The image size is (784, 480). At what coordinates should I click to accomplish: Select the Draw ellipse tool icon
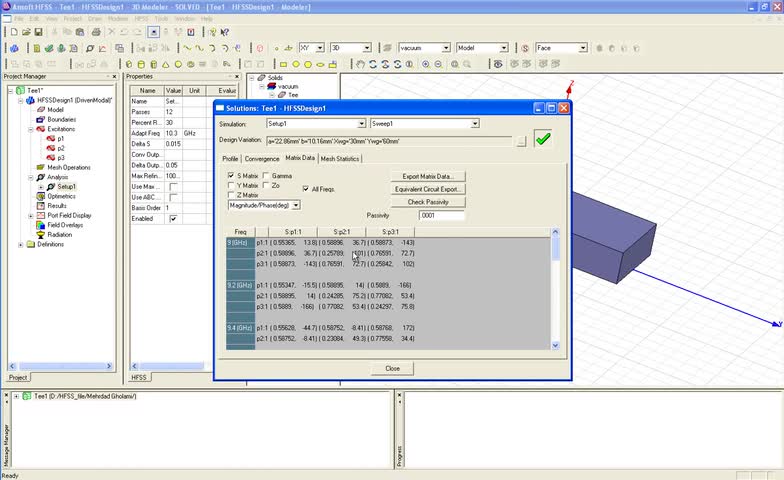coord(320,64)
